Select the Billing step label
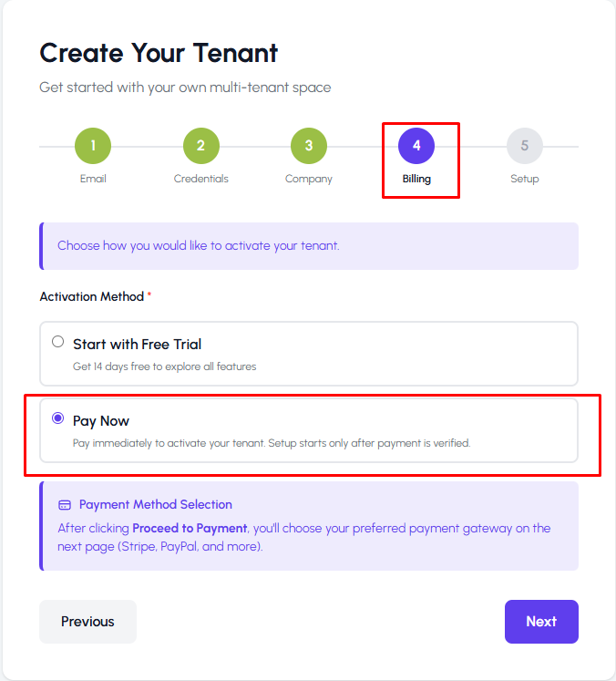 416,179
